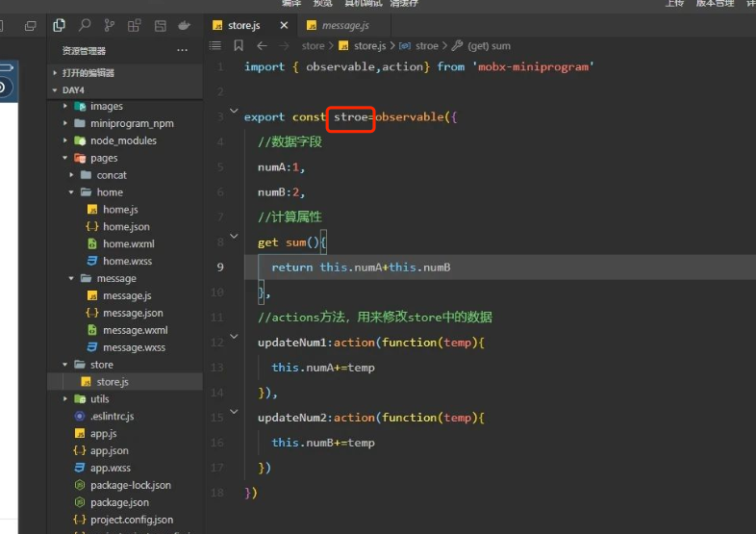Open app.wxss file
This screenshot has height=534, width=756.
(x=125, y=468)
